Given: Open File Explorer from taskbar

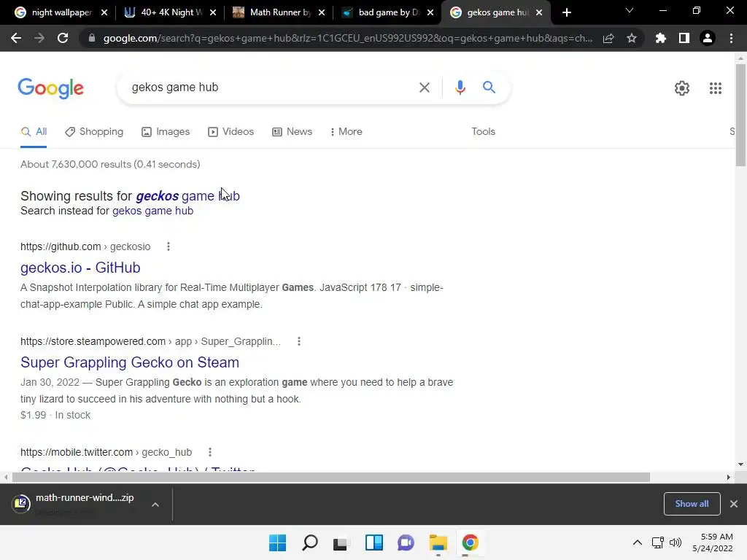Looking at the screenshot, I should point(438,542).
